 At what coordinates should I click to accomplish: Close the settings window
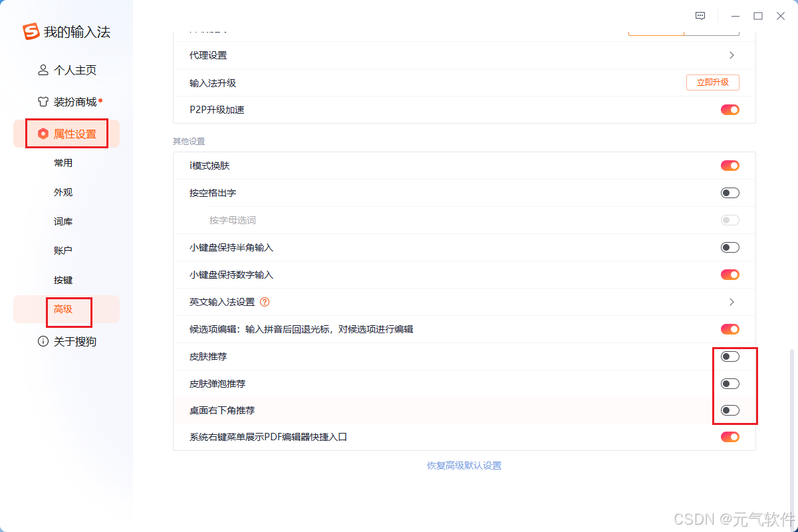[x=781, y=16]
